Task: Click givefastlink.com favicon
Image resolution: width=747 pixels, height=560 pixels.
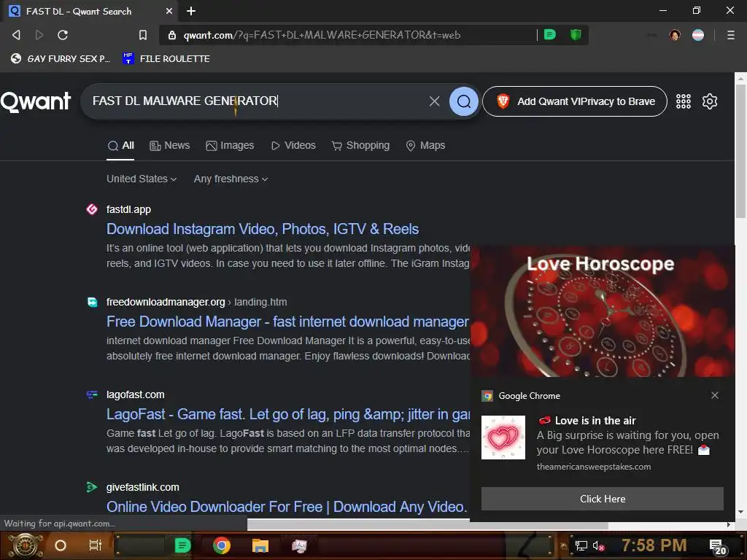Action: 92,487
